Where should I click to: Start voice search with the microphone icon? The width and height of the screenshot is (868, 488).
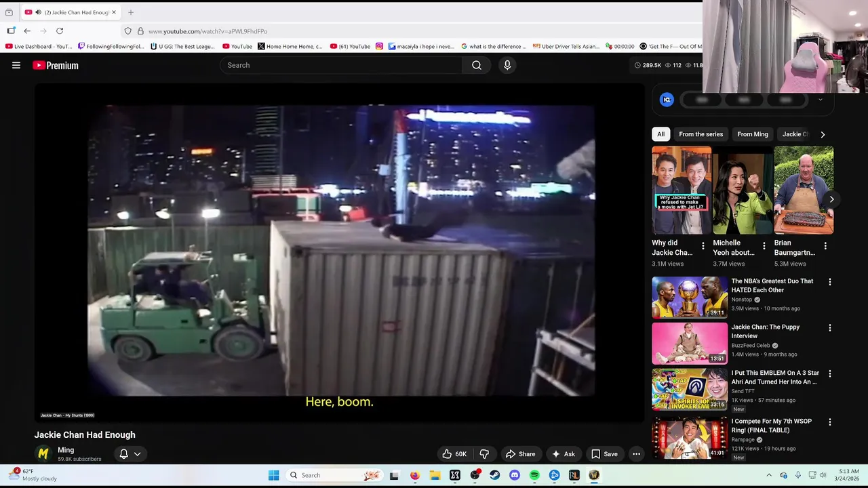507,65
